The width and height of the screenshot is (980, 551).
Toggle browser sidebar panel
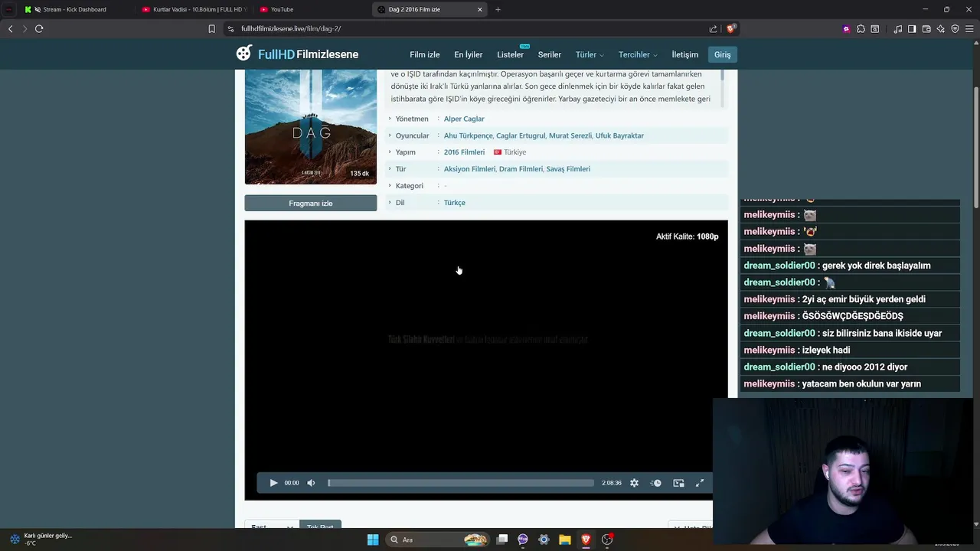[x=912, y=29]
